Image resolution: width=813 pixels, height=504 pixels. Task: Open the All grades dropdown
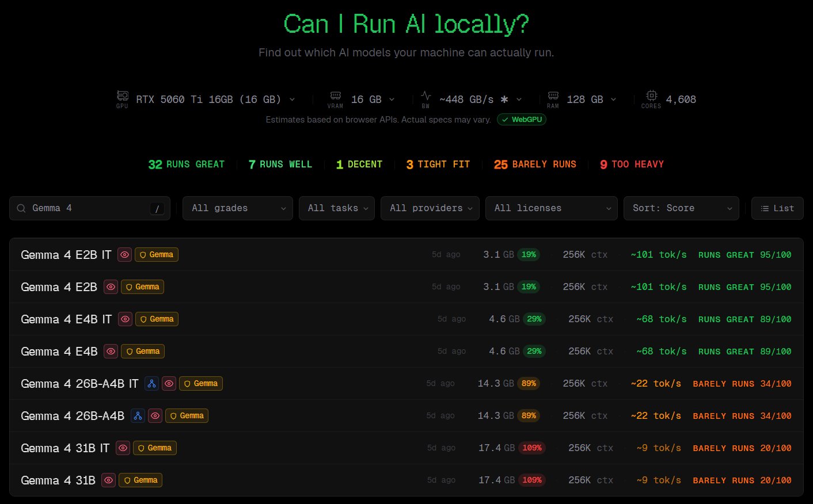click(x=237, y=208)
